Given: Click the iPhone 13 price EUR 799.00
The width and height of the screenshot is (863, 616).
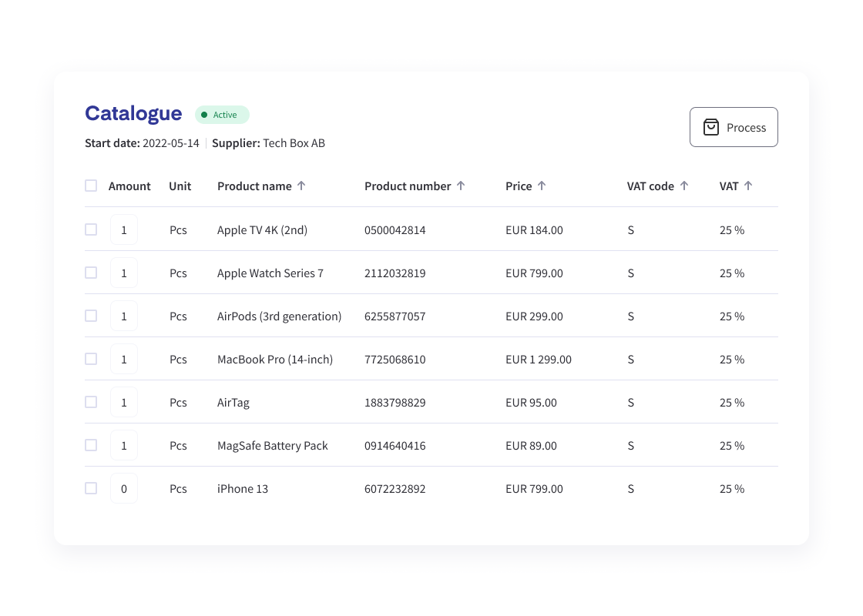Looking at the screenshot, I should (535, 488).
